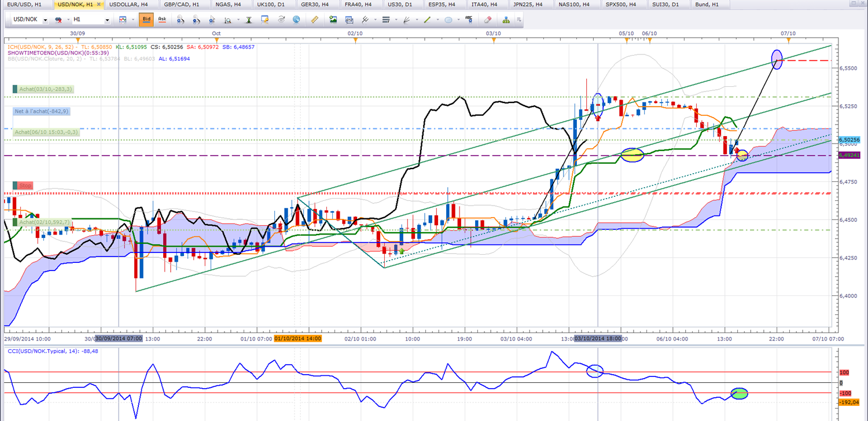This screenshot has height=421, width=868.
Task: Click the 6,50256 current price marker
Action: [848, 140]
